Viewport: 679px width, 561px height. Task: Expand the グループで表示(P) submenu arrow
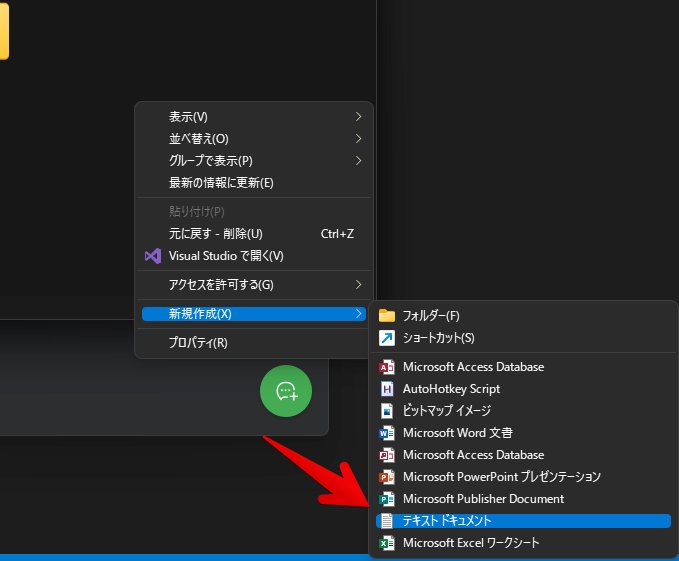click(358, 161)
